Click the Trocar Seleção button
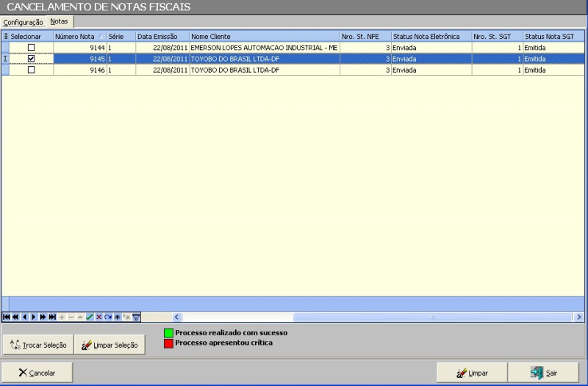Image resolution: width=588 pixels, height=386 pixels. coord(37,345)
